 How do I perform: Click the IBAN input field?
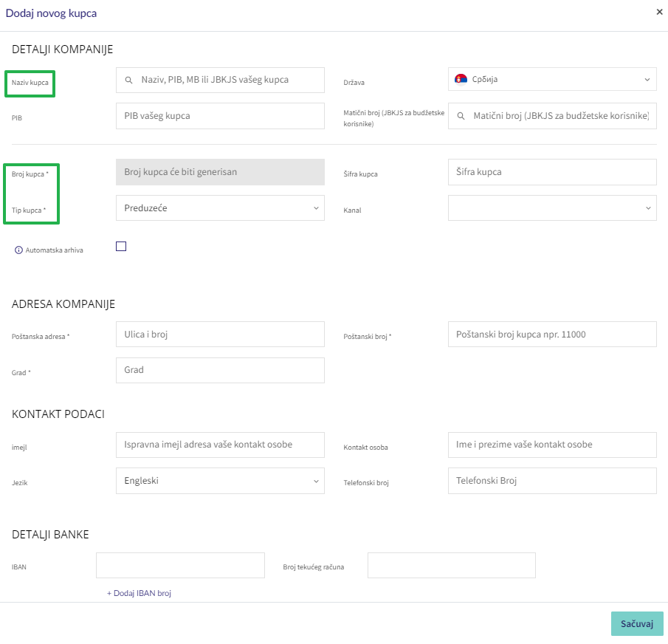[180, 566]
